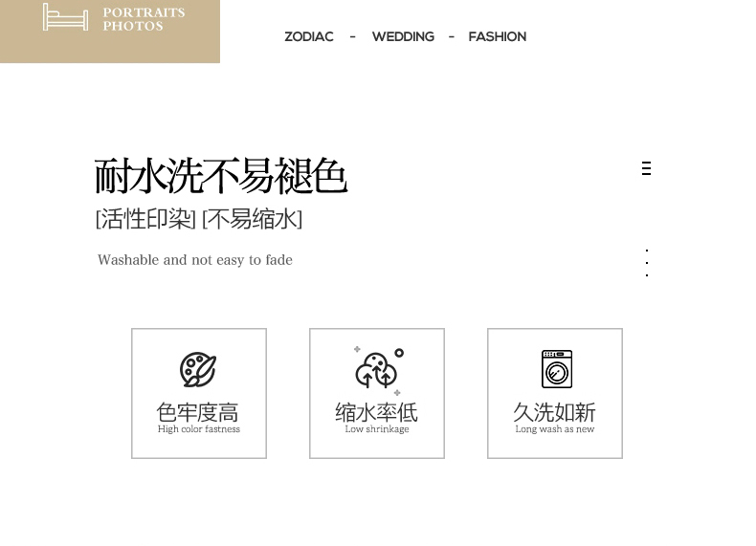Image resolution: width=756 pixels, height=546 pixels.
Task: Select the FASHION nav item
Action: [x=497, y=37]
